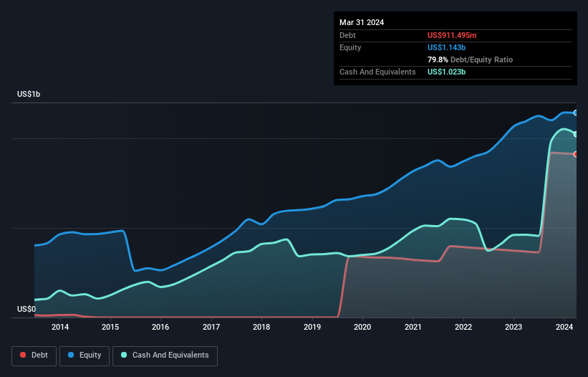This screenshot has height=377, width=588.
Task: Select the 2024 x-axis label
Action: 564,327
